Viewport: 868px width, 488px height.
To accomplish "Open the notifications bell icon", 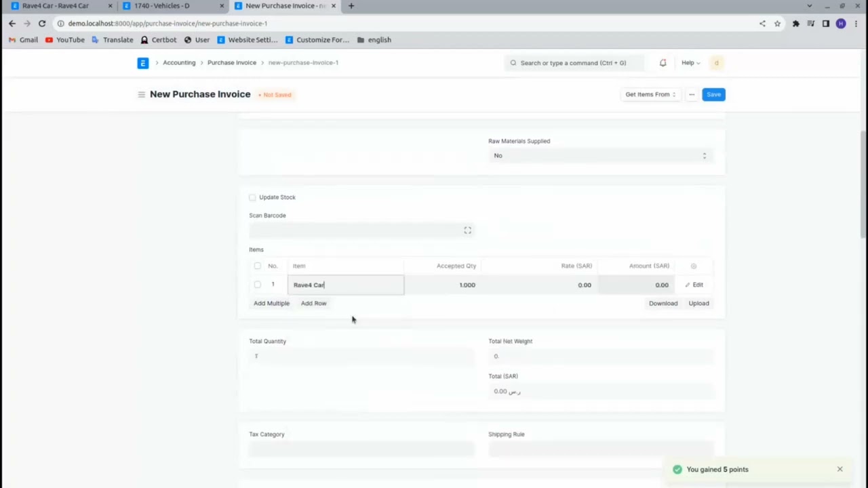I will click(663, 63).
